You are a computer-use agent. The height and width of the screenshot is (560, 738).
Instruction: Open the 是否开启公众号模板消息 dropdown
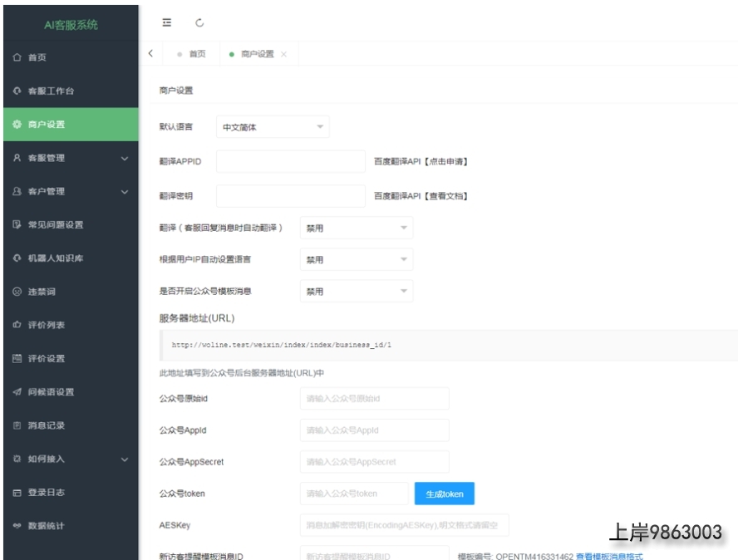click(x=356, y=292)
